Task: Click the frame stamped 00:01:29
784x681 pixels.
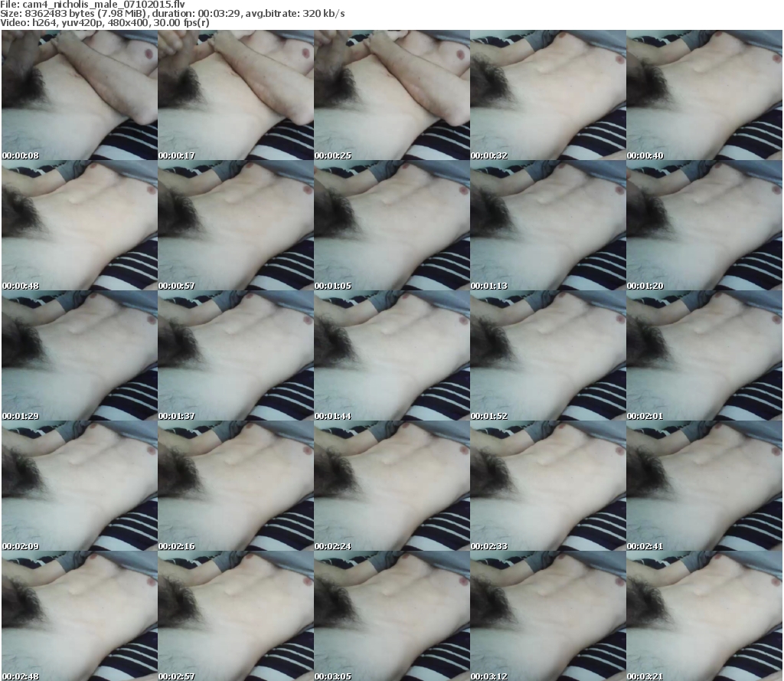Action: (80, 355)
